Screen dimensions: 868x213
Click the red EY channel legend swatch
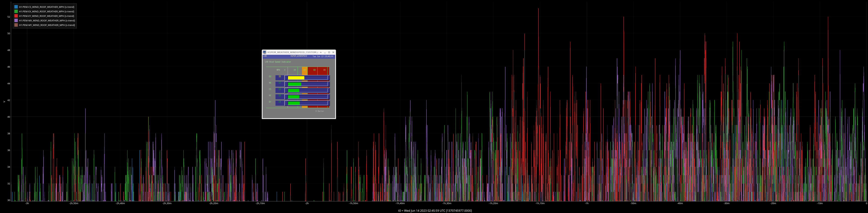pyautogui.click(x=16, y=16)
